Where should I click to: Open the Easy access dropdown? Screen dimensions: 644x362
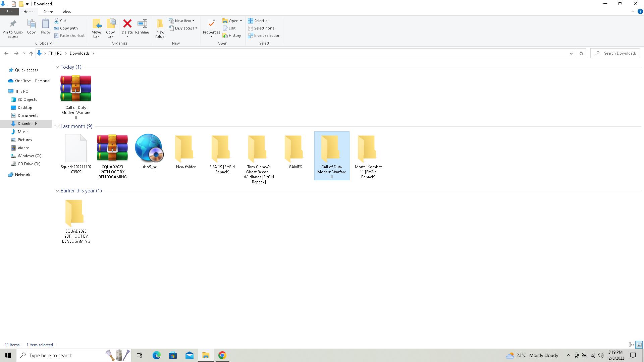(x=183, y=28)
